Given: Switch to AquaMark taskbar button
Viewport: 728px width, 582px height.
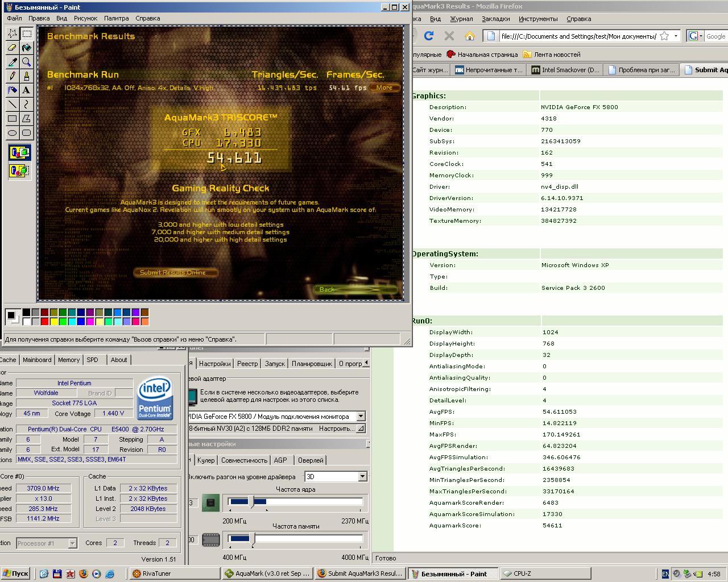Looking at the screenshot, I should pos(267,573).
